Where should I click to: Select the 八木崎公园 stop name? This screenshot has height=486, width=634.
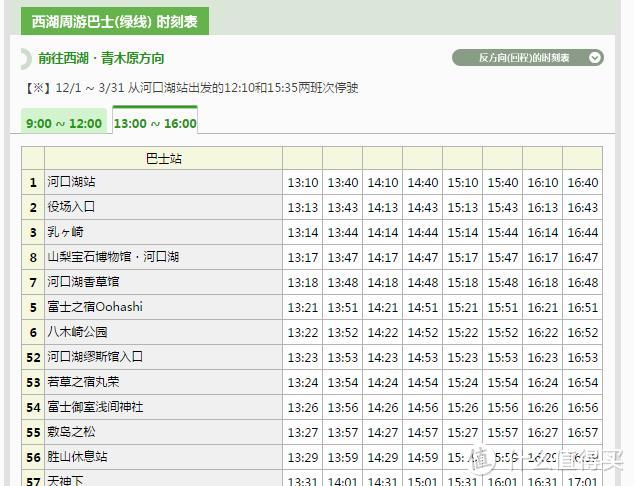click(x=77, y=332)
